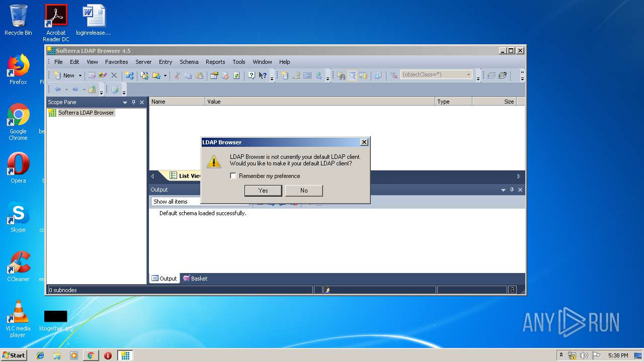Open the Windows Start menu
The width and height of the screenshot is (644, 362).
click(x=14, y=355)
